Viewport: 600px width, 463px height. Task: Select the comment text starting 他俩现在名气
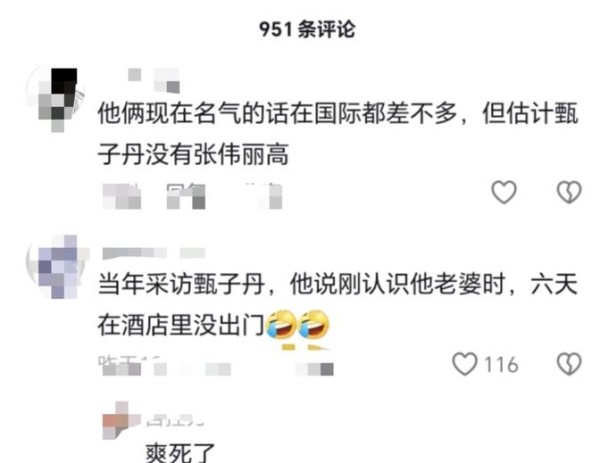(x=338, y=134)
